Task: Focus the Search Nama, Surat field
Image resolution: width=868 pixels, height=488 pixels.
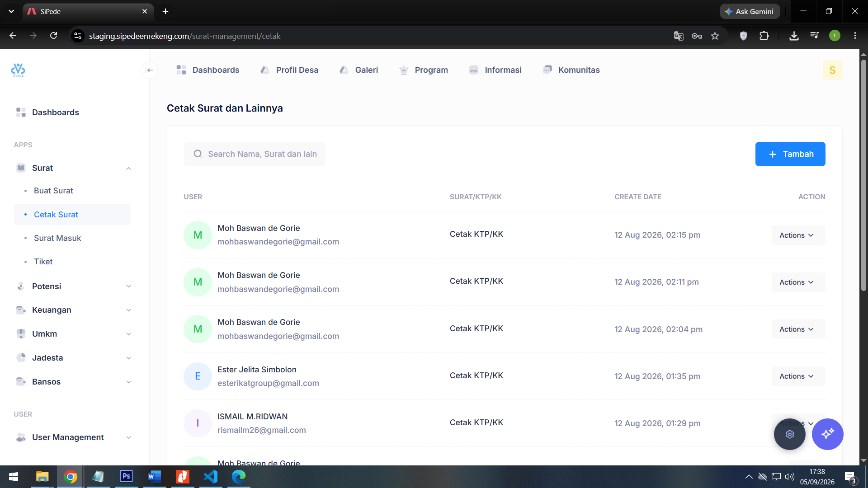Action: [254, 154]
